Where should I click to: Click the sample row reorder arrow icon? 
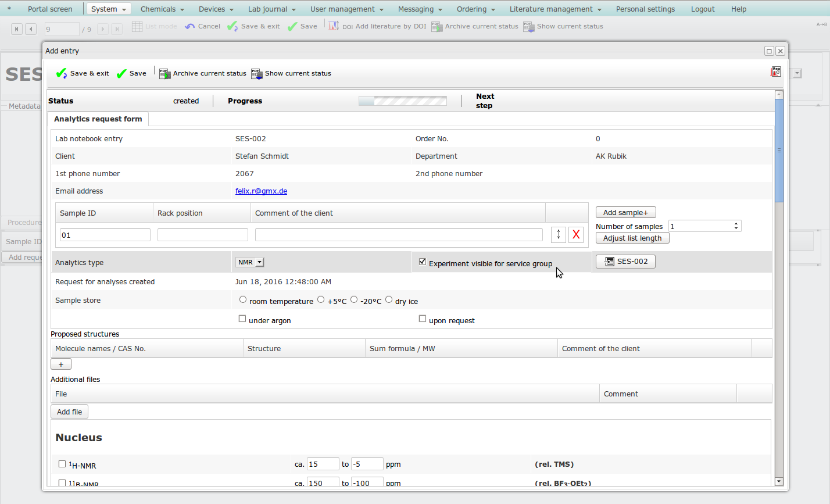pyautogui.click(x=559, y=234)
